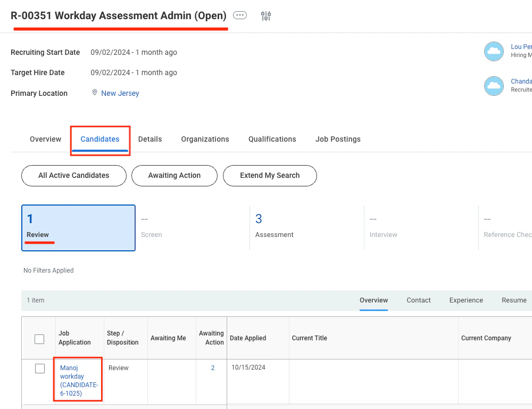The image size is (532, 409).
Task: Click the No Filters Applied text
Action: click(48, 271)
